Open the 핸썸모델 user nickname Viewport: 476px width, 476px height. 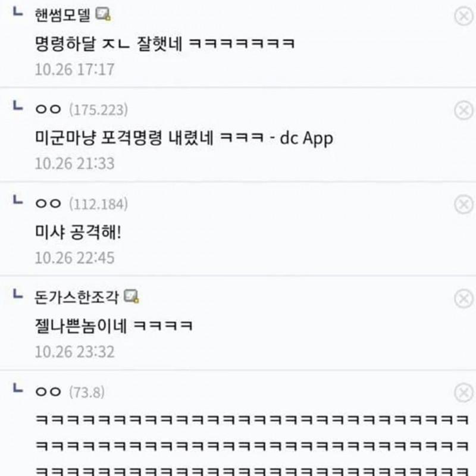pos(62,15)
